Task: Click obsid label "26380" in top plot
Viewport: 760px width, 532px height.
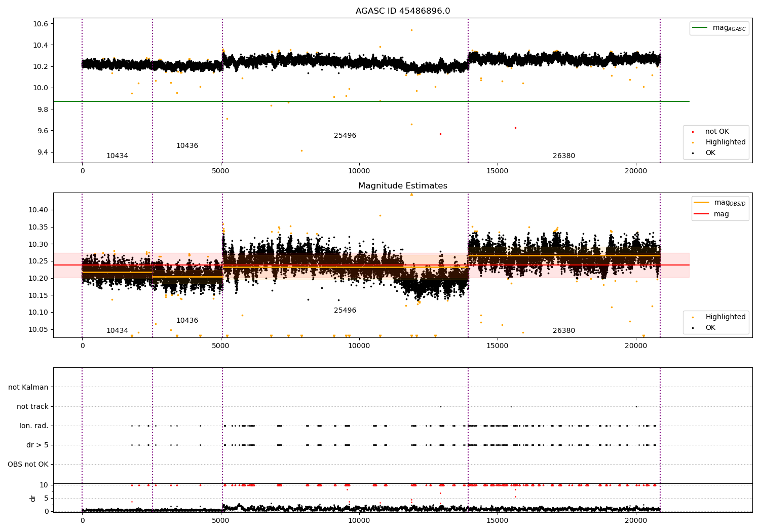Action: (x=564, y=156)
